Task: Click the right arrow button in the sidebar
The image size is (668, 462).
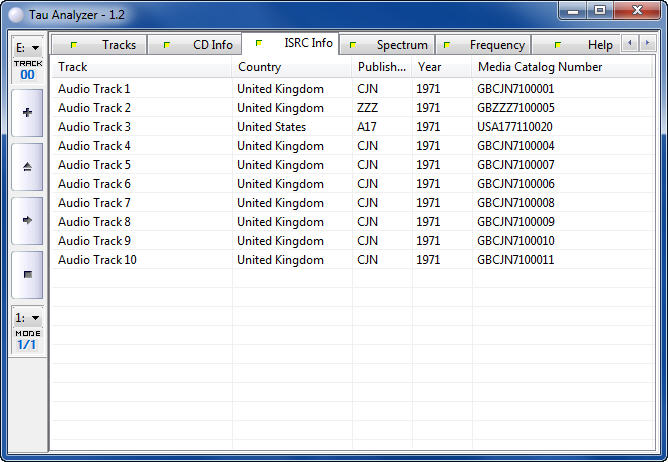Action: 27,220
